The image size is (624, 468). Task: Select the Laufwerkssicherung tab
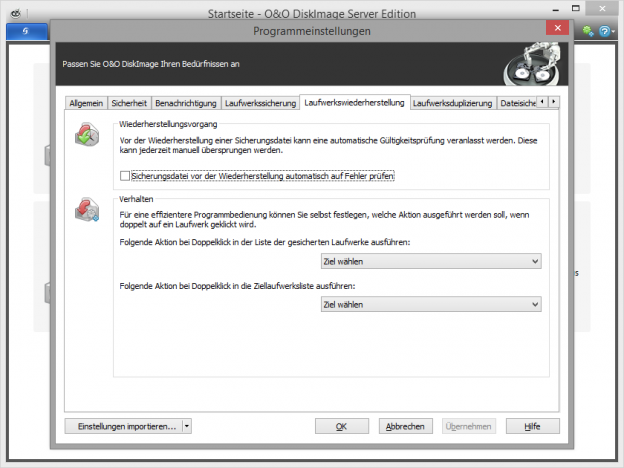260,103
